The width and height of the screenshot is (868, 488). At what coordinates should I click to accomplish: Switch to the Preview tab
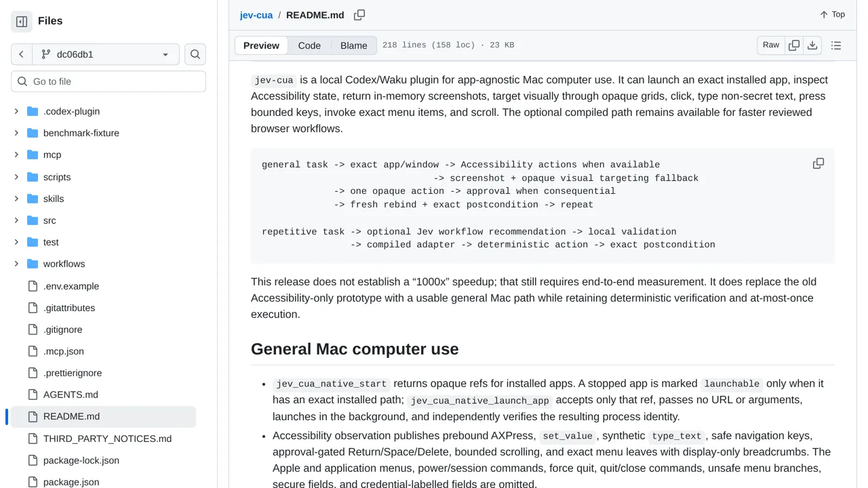[x=261, y=45]
